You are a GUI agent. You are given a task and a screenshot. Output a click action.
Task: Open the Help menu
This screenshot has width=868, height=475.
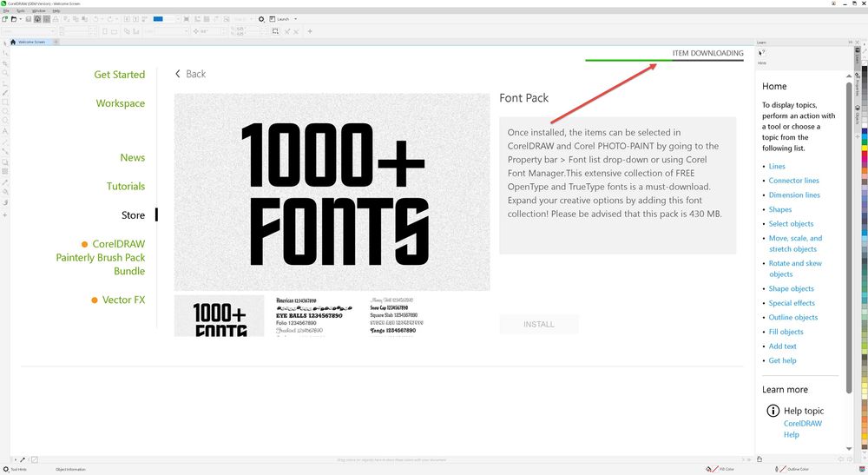pyautogui.click(x=56, y=10)
